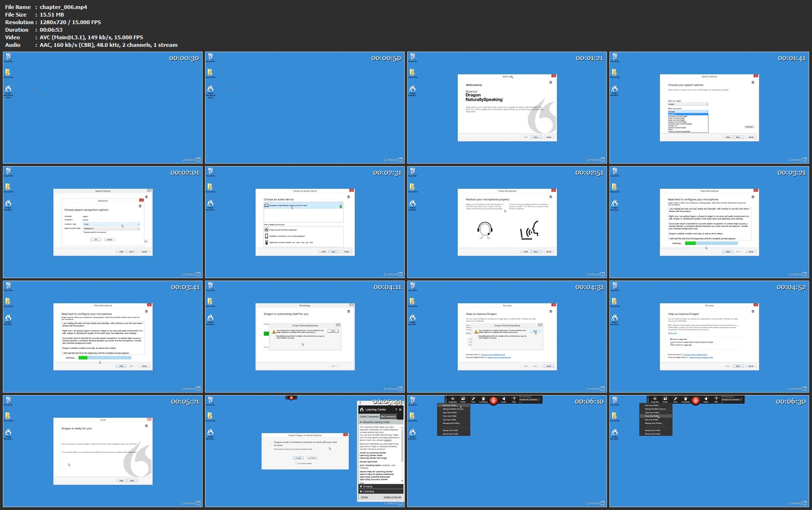Click help question mark in 00:01:41 Speech Options

click(x=753, y=82)
